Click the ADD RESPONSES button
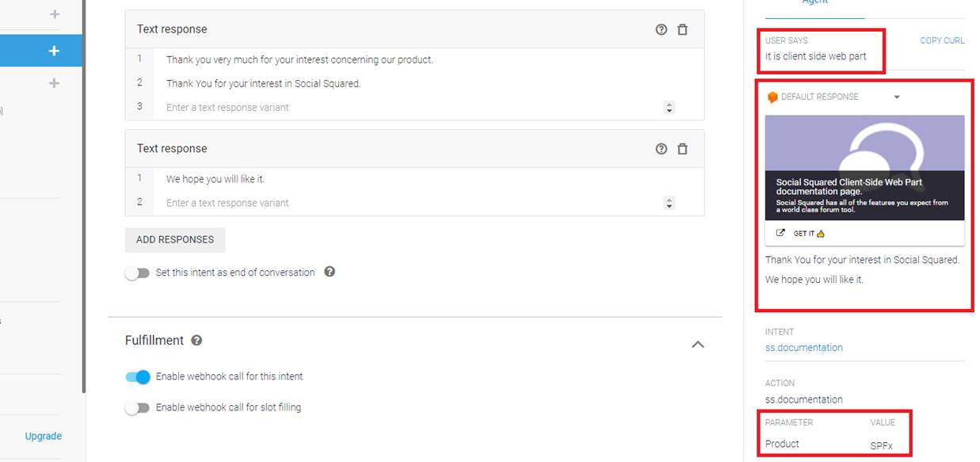 pyautogui.click(x=175, y=240)
